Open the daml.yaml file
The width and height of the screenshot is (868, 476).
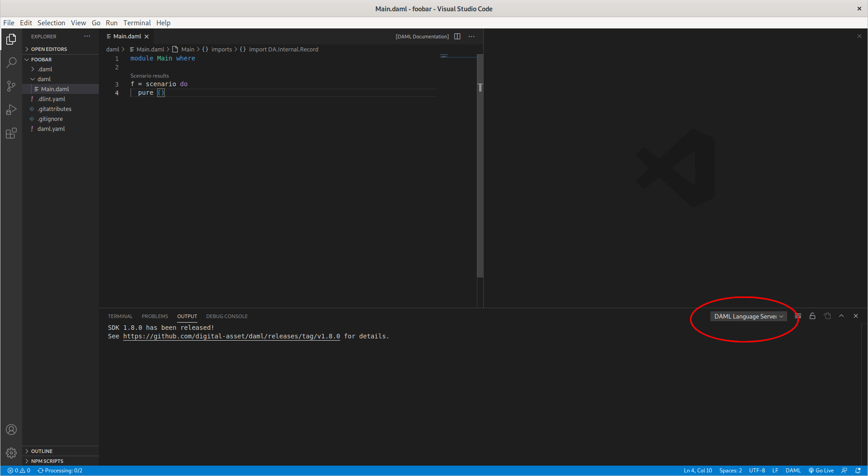[61, 129]
